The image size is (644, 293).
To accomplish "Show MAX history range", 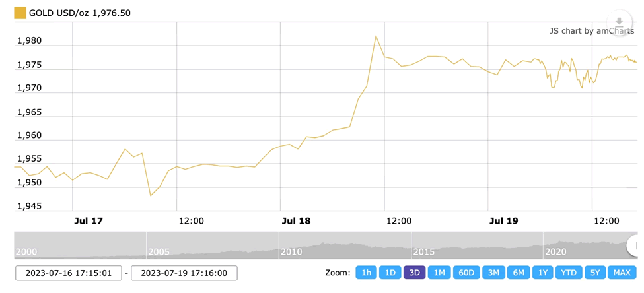I will [x=622, y=273].
